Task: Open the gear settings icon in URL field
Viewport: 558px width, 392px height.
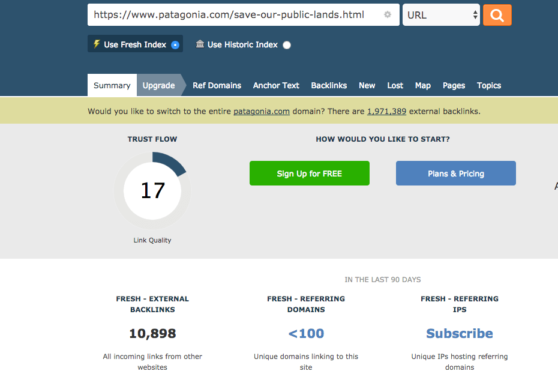Action: [388, 14]
